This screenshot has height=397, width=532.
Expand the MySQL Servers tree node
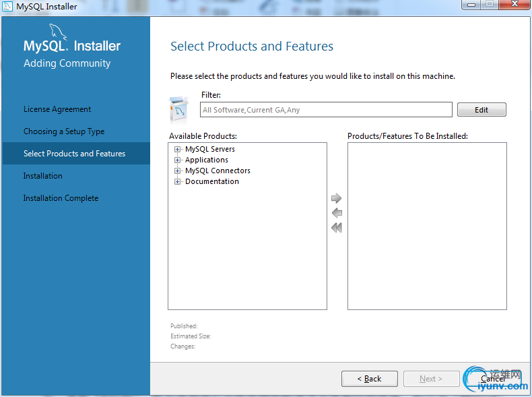coord(177,149)
